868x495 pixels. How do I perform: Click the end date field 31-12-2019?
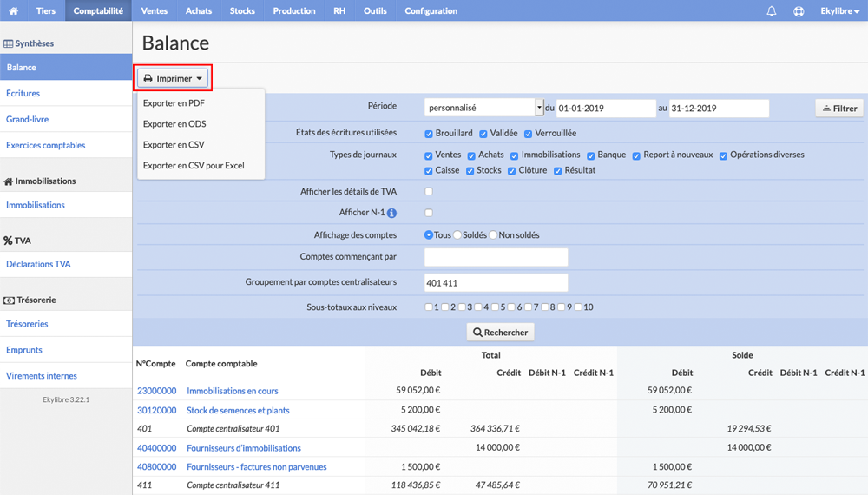[719, 108]
